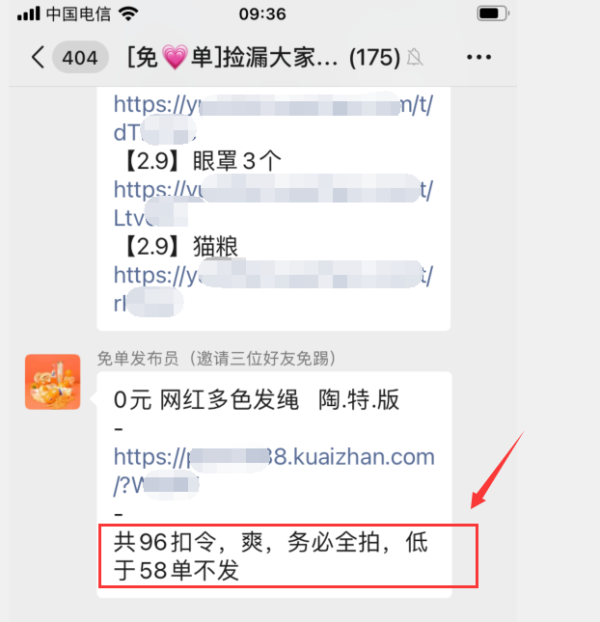
Task: Open the group chat title
Action: tap(264, 58)
